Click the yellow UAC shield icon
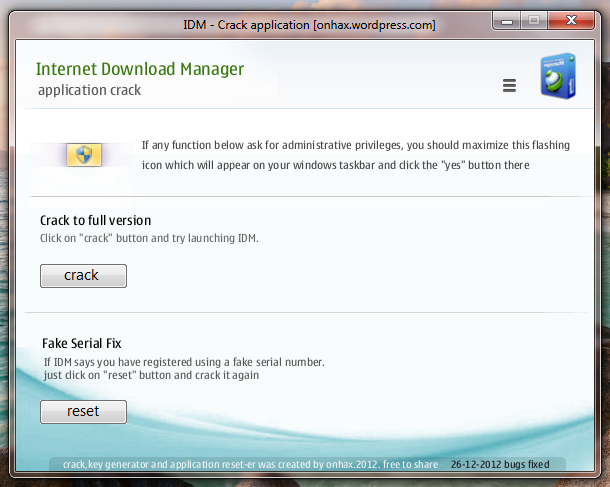Screen dimensions: 610x487 (84, 155)
